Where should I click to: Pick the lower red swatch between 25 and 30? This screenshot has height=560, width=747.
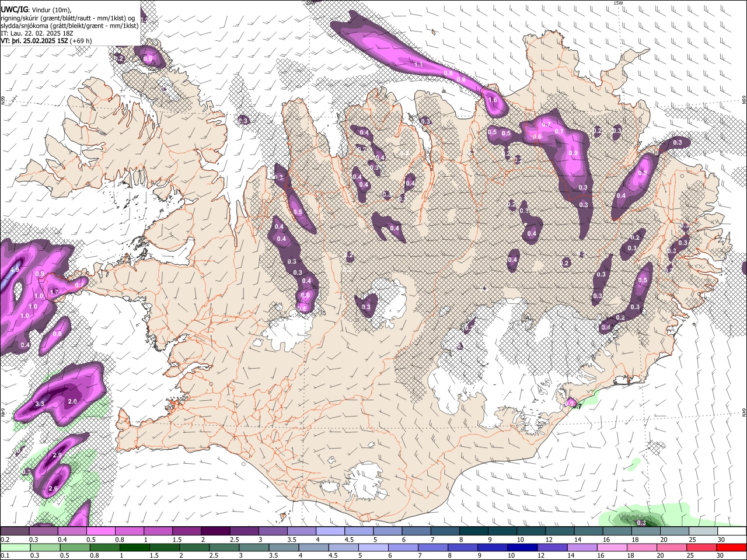click(700, 547)
